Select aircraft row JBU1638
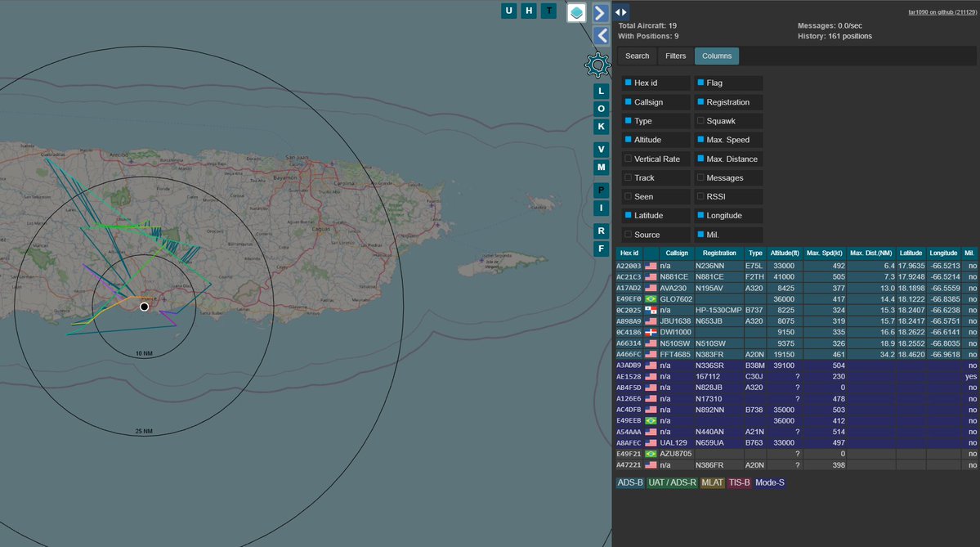Image resolution: width=980 pixels, height=547 pixels. coord(797,321)
